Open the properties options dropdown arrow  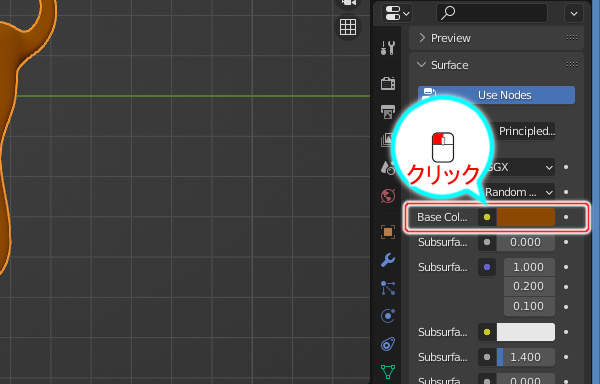(574, 14)
